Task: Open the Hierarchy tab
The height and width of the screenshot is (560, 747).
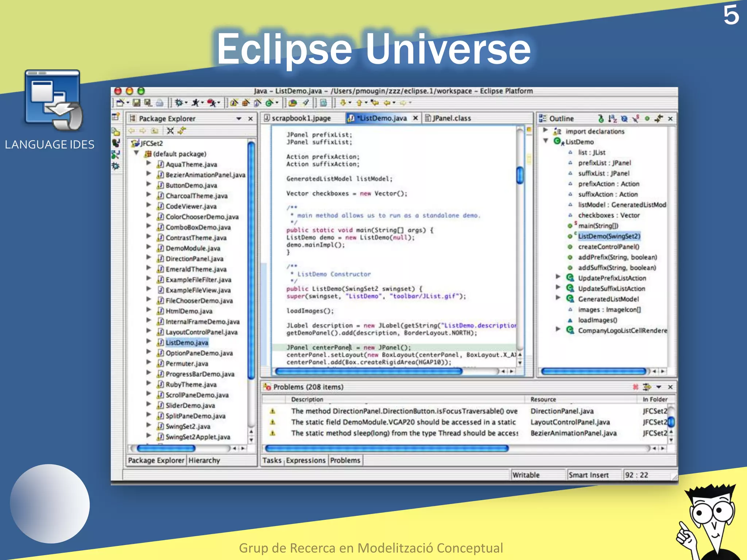Action: (204, 460)
